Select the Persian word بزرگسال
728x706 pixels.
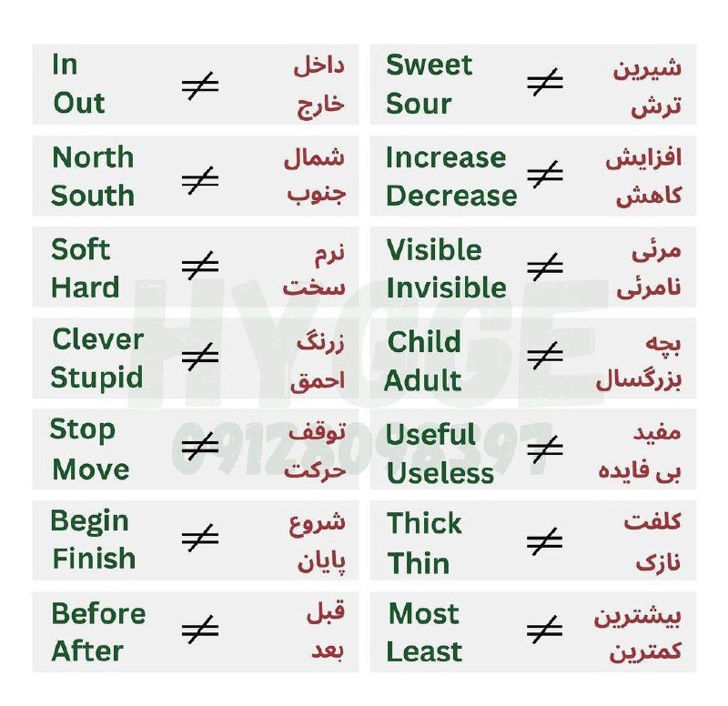pyautogui.click(x=639, y=379)
